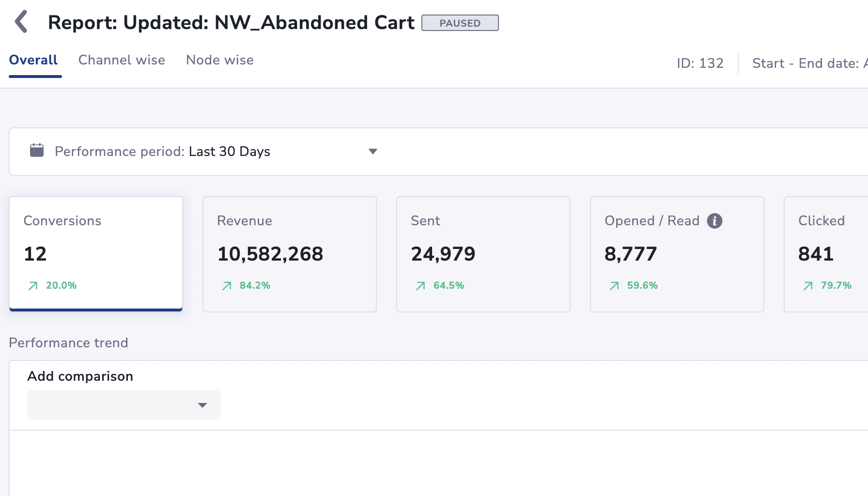The height and width of the screenshot is (496, 868).
Task: Click the Start - End date label
Action: pos(809,63)
